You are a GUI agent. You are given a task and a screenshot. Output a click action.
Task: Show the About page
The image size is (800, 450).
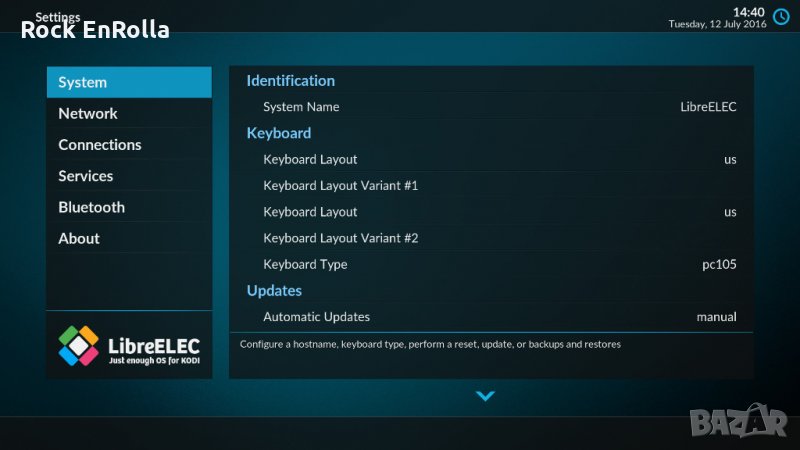click(x=129, y=238)
